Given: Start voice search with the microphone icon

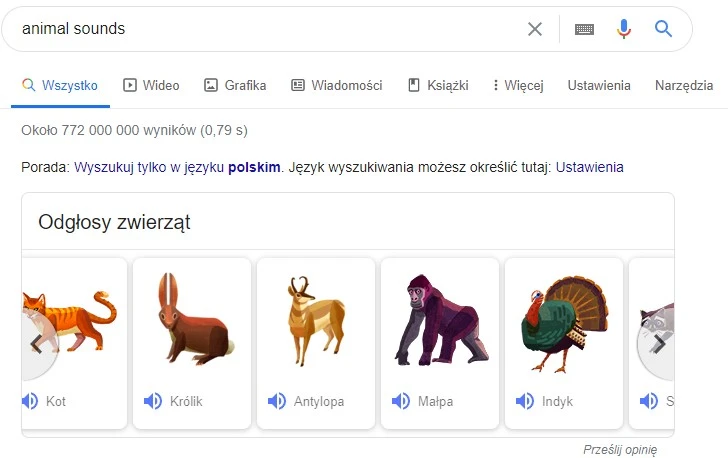Looking at the screenshot, I should point(624,29).
